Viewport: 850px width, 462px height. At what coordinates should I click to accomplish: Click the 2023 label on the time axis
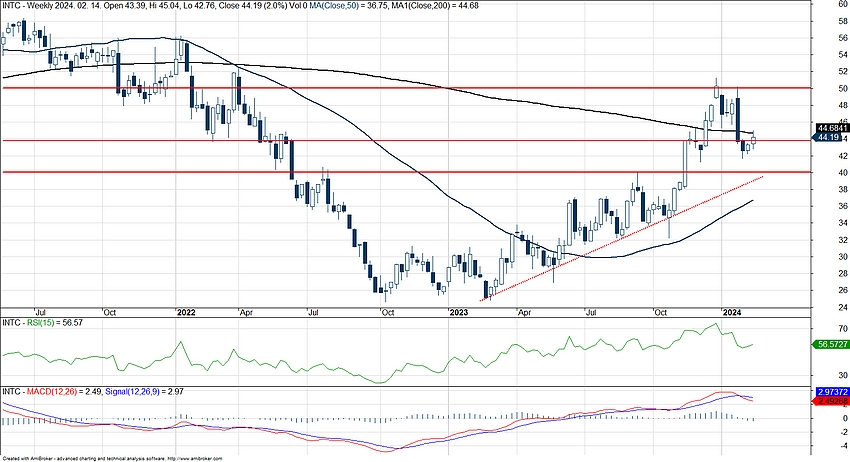pyautogui.click(x=459, y=312)
